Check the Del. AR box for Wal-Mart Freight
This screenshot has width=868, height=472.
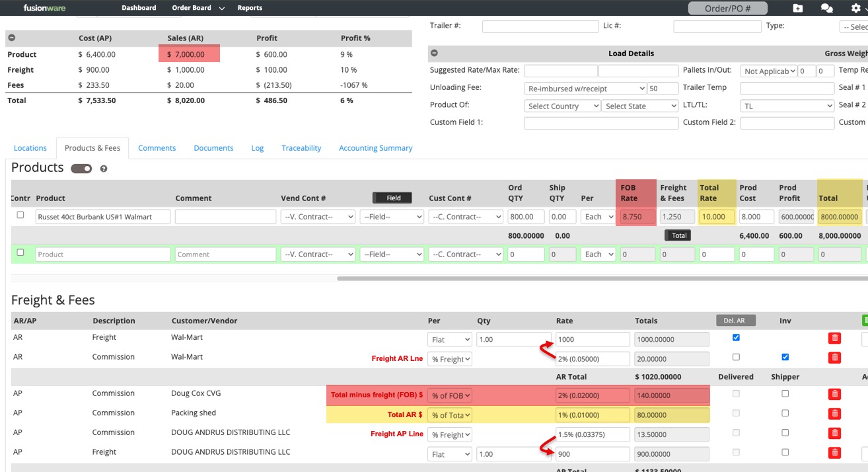(x=736, y=338)
